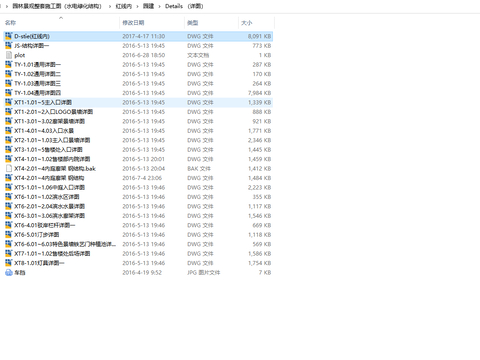Open the (水电绿化结构) breadcrumb folder
This screenshot has height=360, width=480.
point(57,6)
